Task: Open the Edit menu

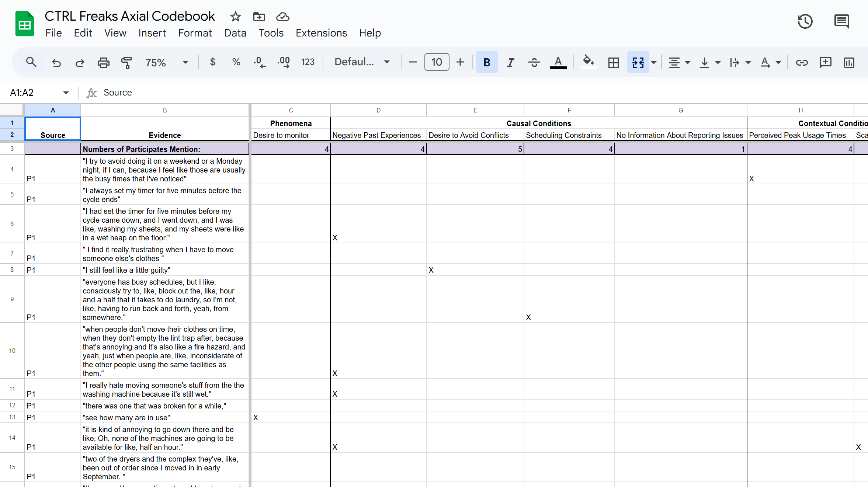Action: (83, 33)
